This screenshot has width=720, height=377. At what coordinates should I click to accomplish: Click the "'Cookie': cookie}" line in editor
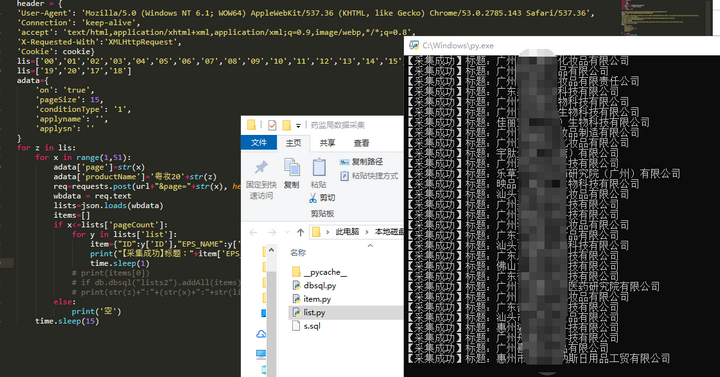(56, 51)
